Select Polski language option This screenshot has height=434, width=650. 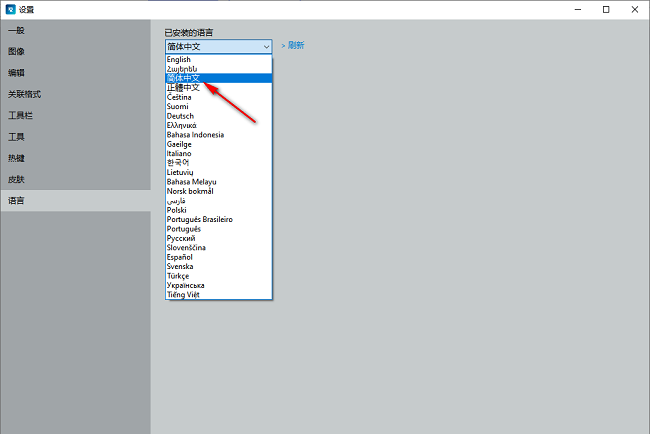tap(218, 210)
